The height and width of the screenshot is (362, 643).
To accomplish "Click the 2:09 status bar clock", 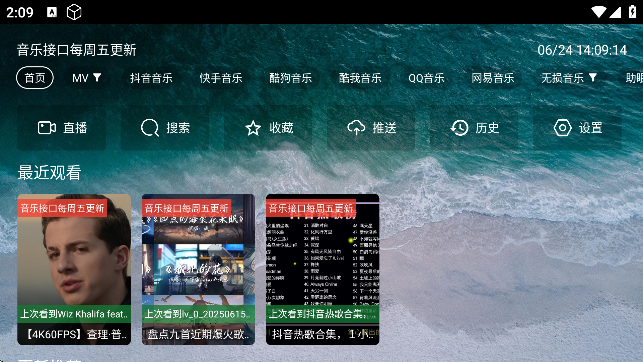I will click(20, 12).
